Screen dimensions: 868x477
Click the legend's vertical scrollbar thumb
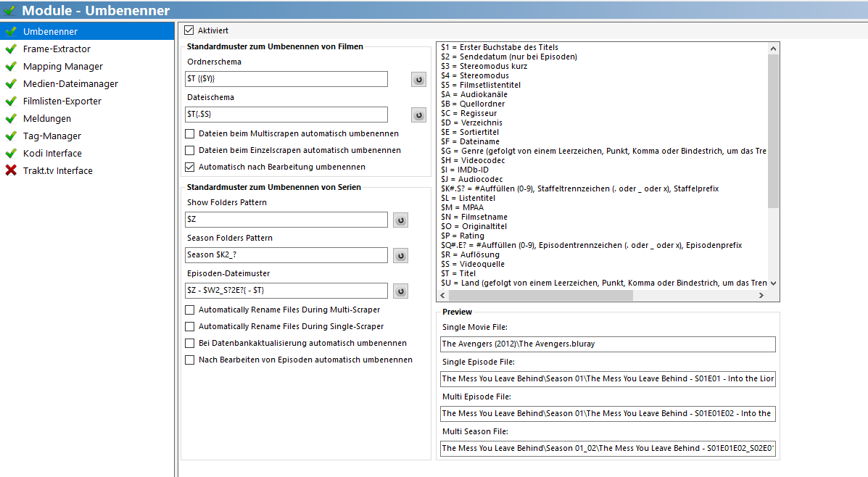click(773, 131)
